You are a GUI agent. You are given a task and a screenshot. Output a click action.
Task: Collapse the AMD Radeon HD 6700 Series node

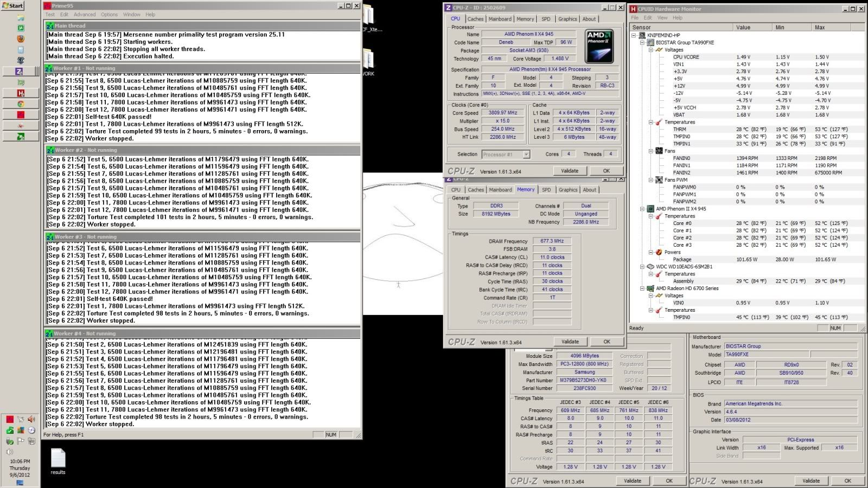click(643, 288)
